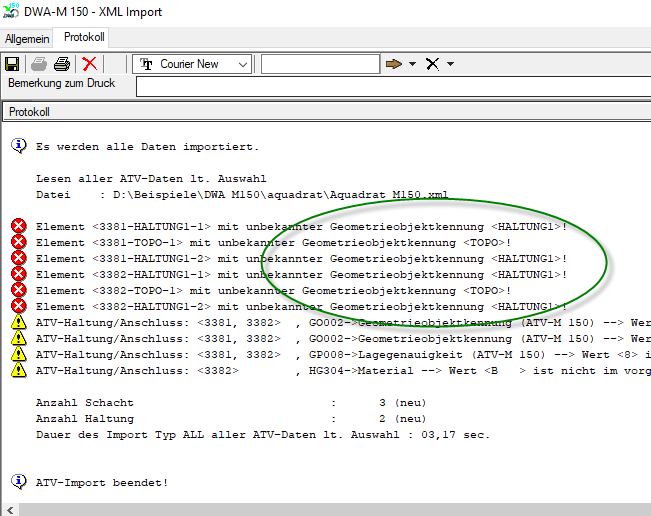Click the greyed-out printer icon

point(39,64)
